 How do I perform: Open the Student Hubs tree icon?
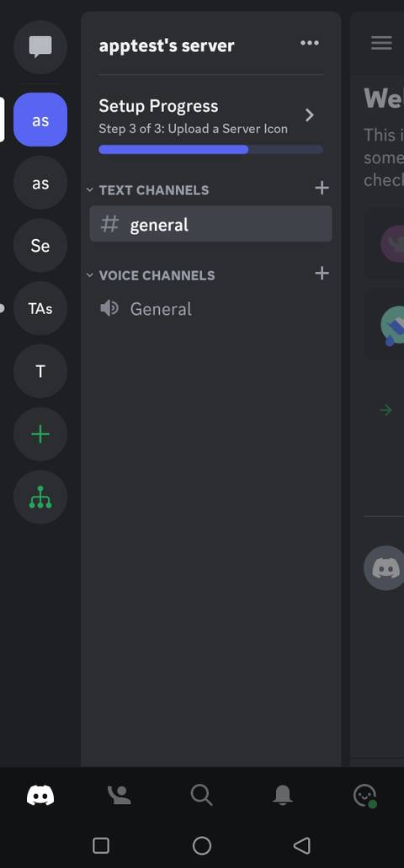tap(40, 497)
